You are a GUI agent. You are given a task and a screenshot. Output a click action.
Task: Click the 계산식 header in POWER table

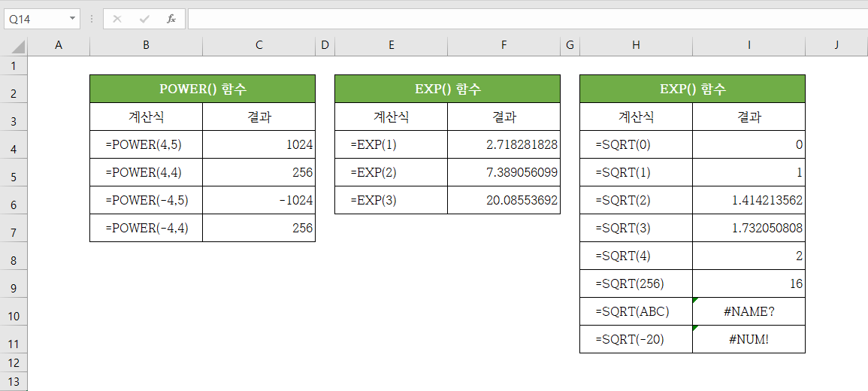146,117
